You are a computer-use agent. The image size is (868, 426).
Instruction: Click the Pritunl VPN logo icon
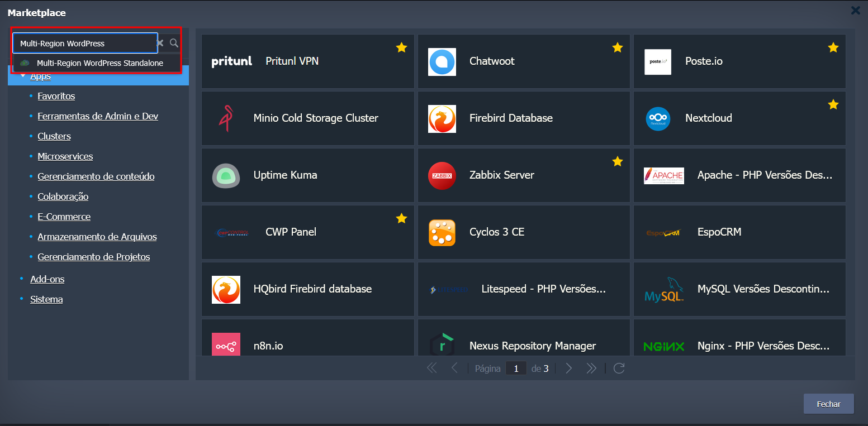pyautogui.click(x=232, y=61)
